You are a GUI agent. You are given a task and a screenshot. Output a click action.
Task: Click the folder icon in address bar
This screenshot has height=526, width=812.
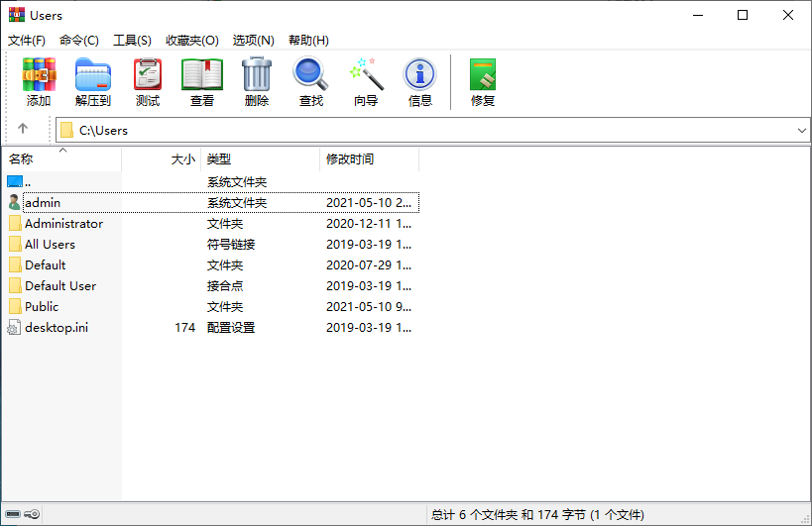point(66,130)
